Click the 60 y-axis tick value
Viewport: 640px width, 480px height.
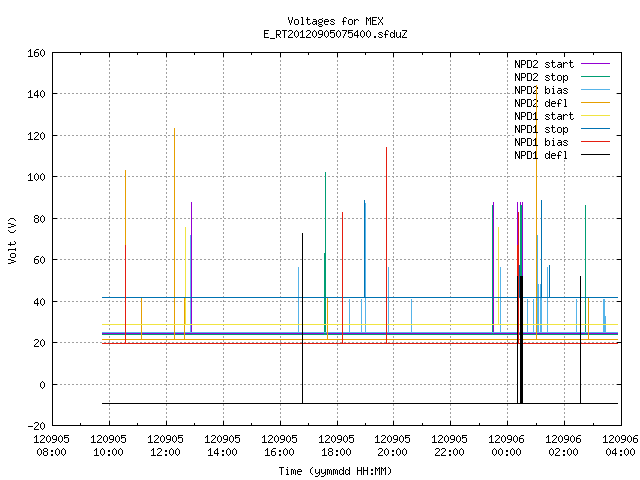pyautogui.click(x=39, y=260)
